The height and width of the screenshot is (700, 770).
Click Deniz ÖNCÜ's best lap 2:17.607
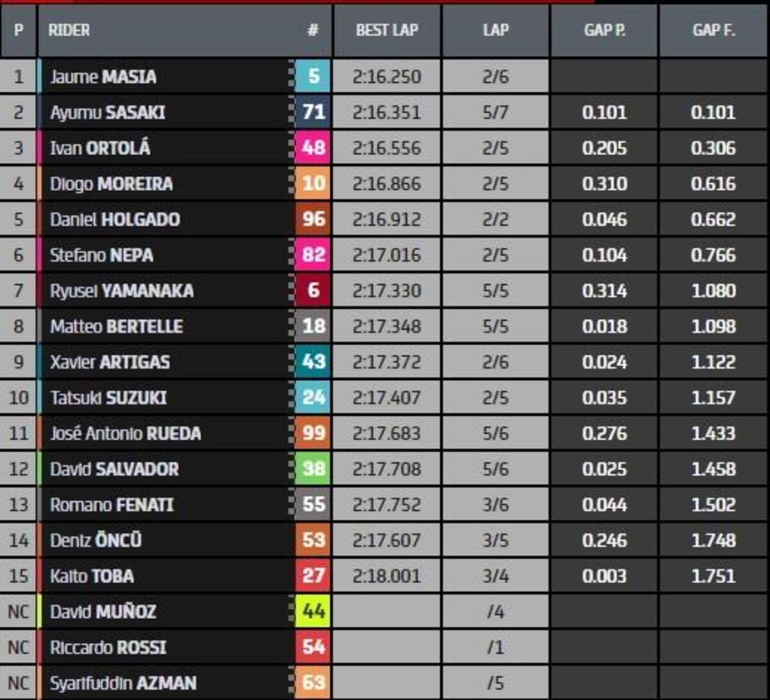[386, 540]
